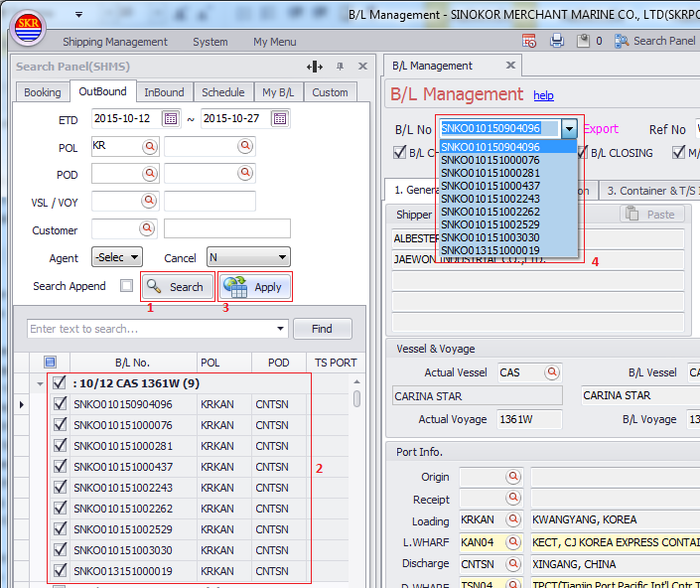
Task: Click POL code lookup magnifier icon
Action: pyautogui.click(x=150, y=146)
